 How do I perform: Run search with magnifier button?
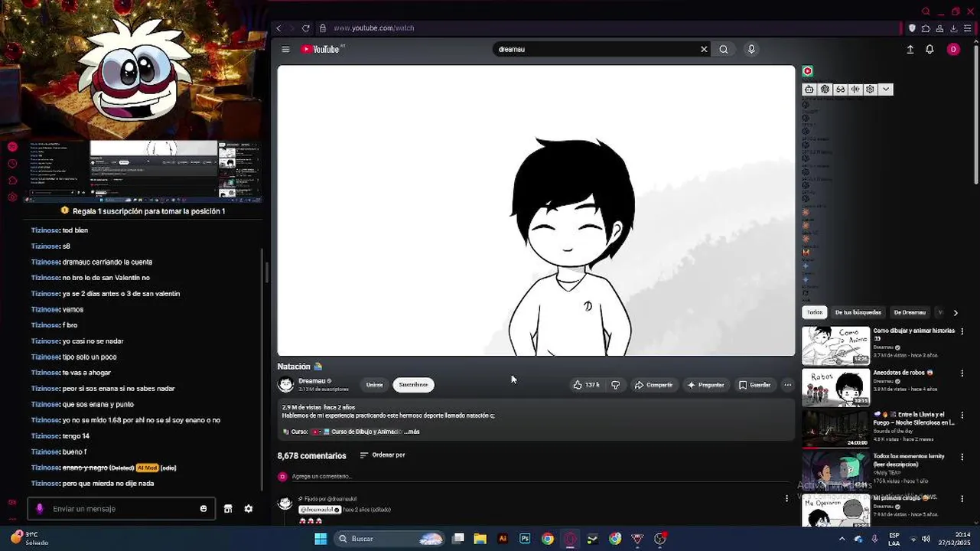tap(724, 49)
